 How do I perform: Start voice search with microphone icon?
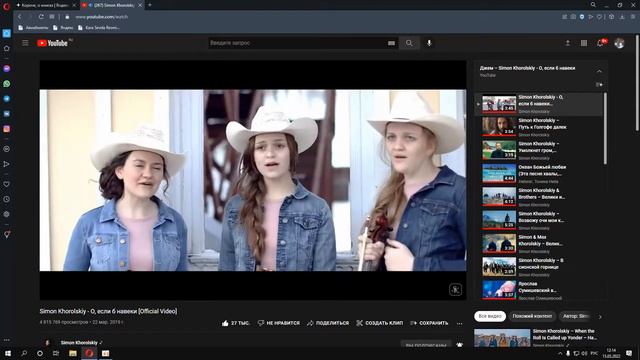(x=429, y=43)
